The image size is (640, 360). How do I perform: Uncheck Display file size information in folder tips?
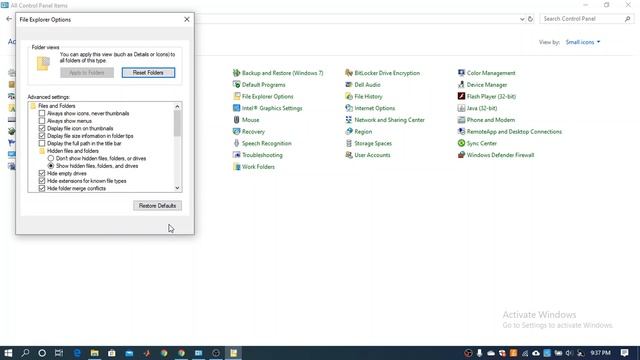point(42,136)
